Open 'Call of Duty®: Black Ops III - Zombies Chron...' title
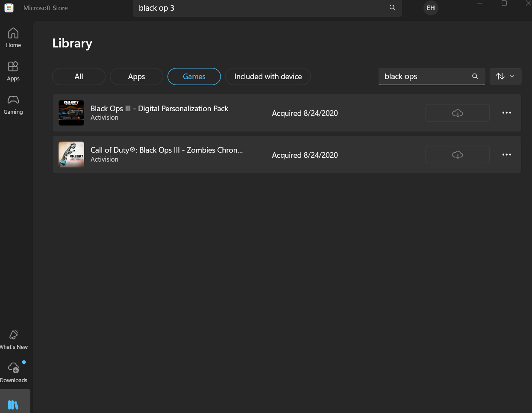This screenshot has height=413, width=532. point(167,150)
